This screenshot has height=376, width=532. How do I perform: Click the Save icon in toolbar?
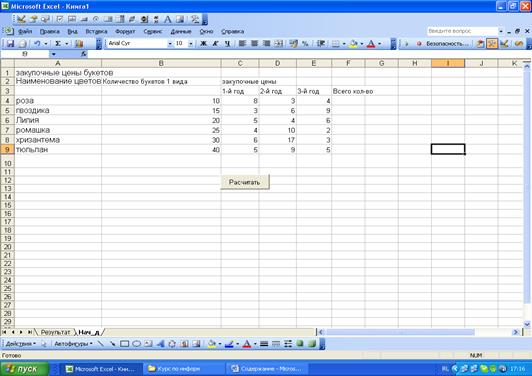[x=11, y=43]
